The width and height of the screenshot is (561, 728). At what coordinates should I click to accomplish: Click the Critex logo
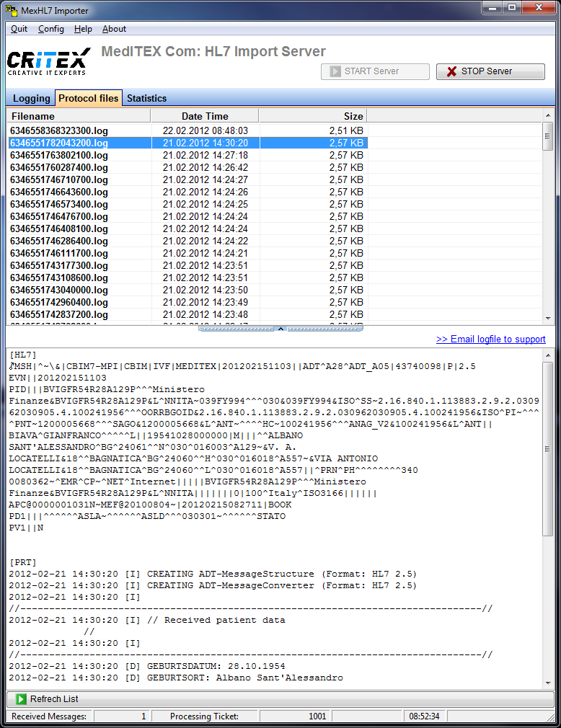click(x=48, y=61)
